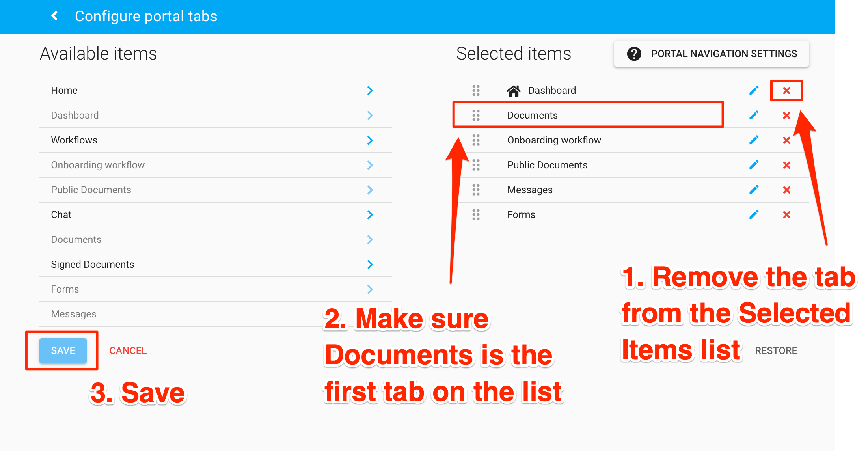The height and width of the screenshot is (451, 868).
Task: Click the Restore button
Action: (x=776, y=350)
